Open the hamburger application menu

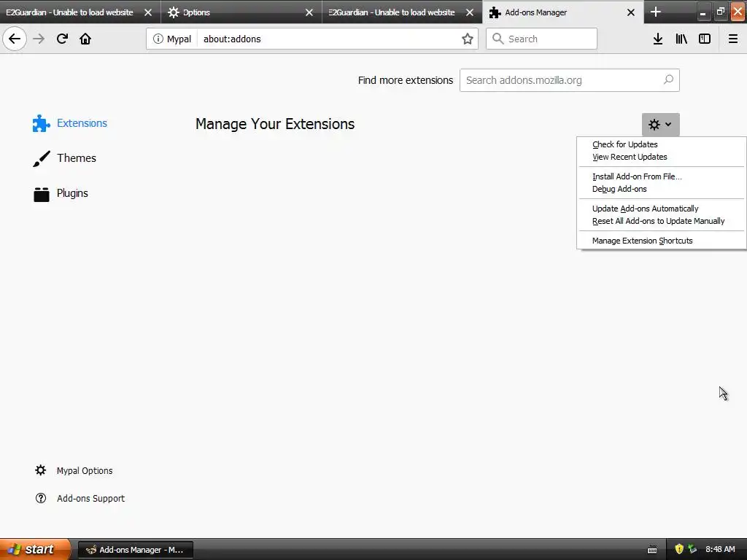(733, 39)
